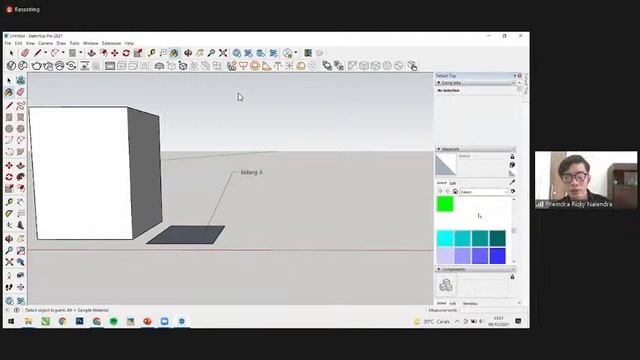
Task: Open the Edit menu
Action: tap(18, 43)
